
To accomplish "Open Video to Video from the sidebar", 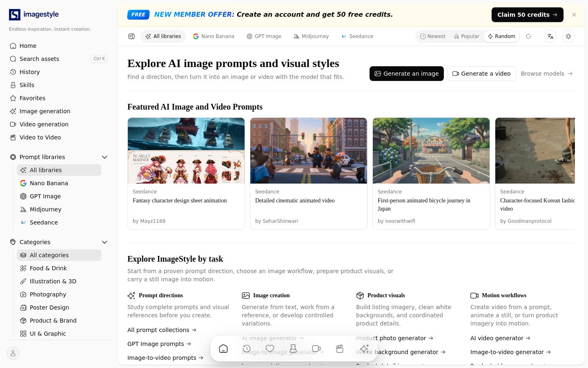I will pos(59,137).
